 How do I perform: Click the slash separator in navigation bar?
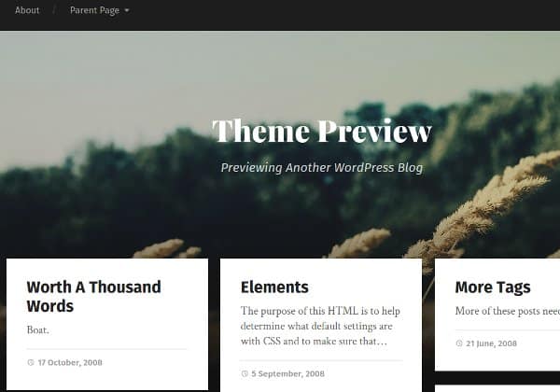click(x=54, y=9)
